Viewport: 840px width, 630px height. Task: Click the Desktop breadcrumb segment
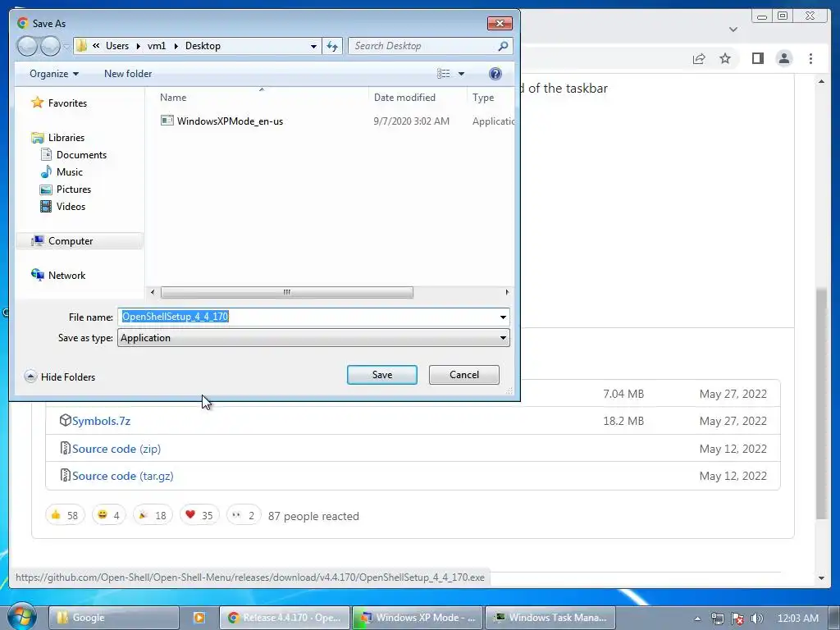tap(203, 46)
